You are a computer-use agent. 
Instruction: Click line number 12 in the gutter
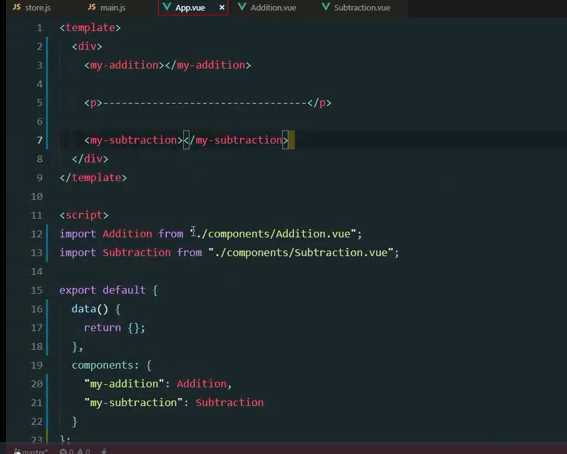point(37,234)
